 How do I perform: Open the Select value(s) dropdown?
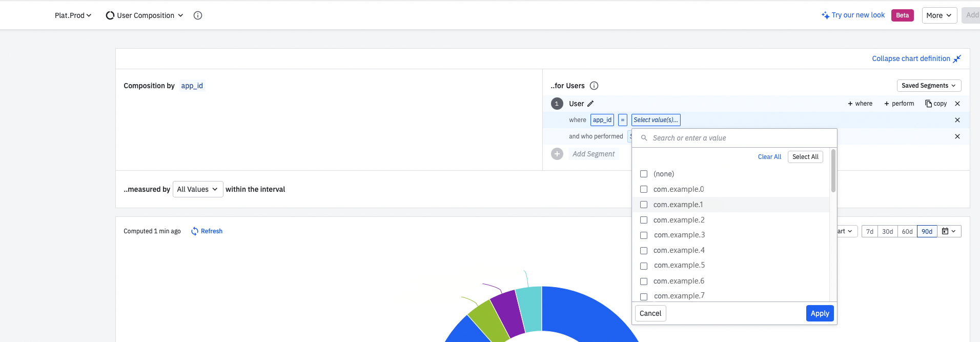(656, 120)
